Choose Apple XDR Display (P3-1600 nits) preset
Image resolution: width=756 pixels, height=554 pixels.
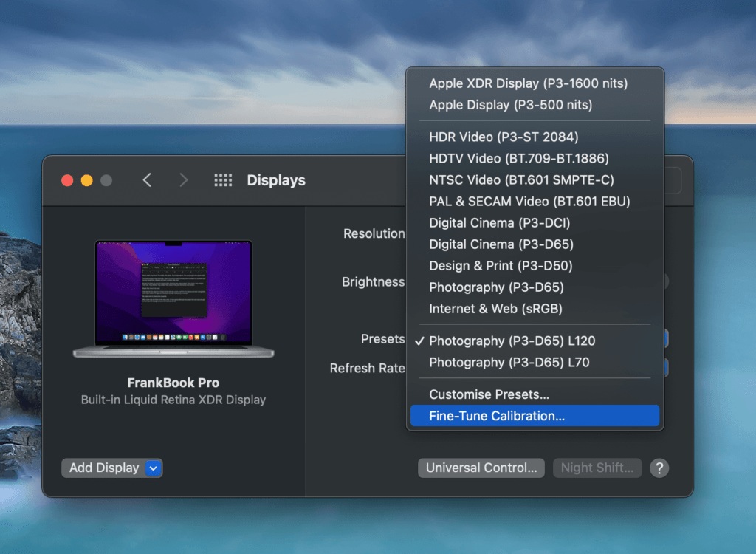click(535, 83)
